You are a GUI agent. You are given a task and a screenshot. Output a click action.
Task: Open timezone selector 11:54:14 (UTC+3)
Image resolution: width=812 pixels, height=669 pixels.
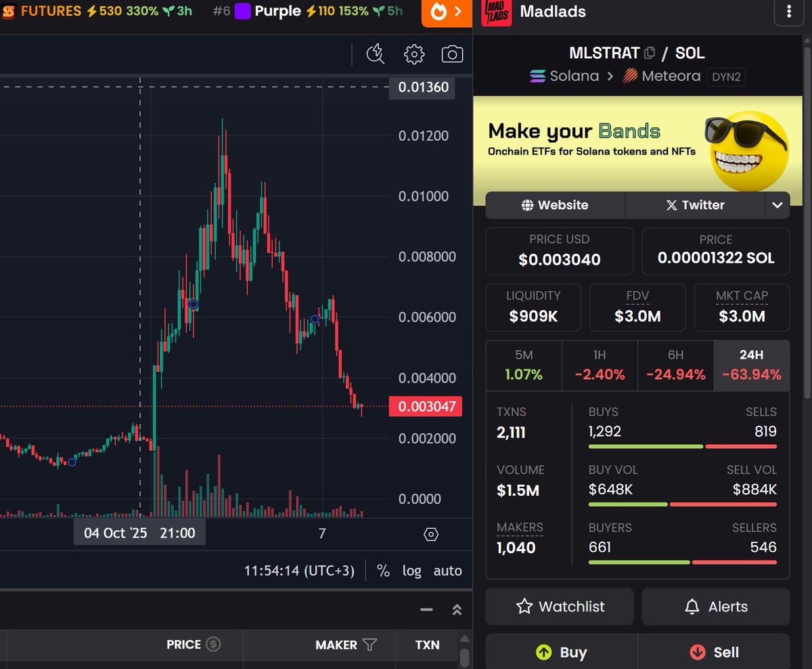299,571
